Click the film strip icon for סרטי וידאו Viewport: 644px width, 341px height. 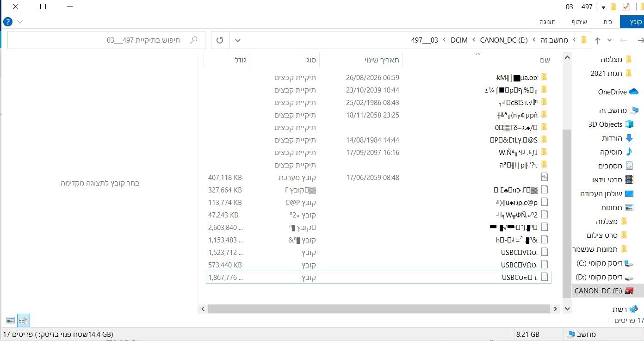tap(629, 180)
